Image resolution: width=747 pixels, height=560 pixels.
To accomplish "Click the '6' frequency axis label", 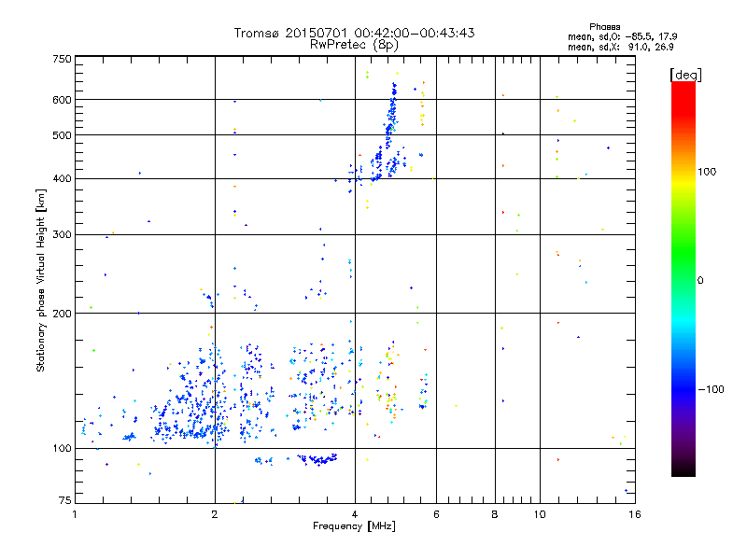I will (x=436, y=514).
